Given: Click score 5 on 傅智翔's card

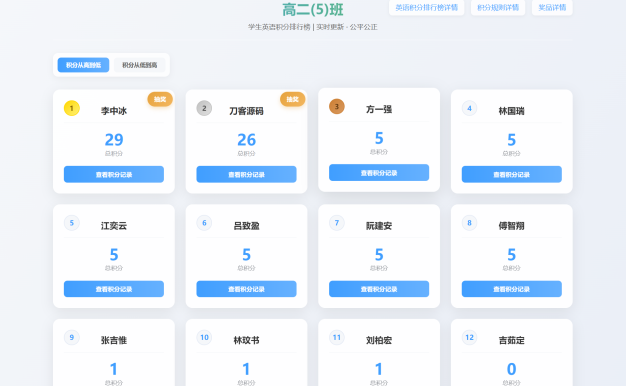Looking at the screenshot, I should pyautogui.click(x=511, y=254).
